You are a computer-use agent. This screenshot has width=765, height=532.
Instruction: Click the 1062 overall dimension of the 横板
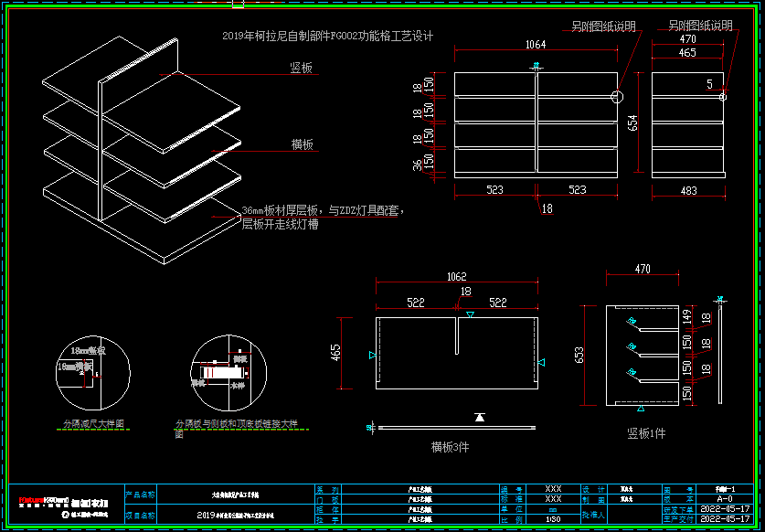tap(456, 277)
